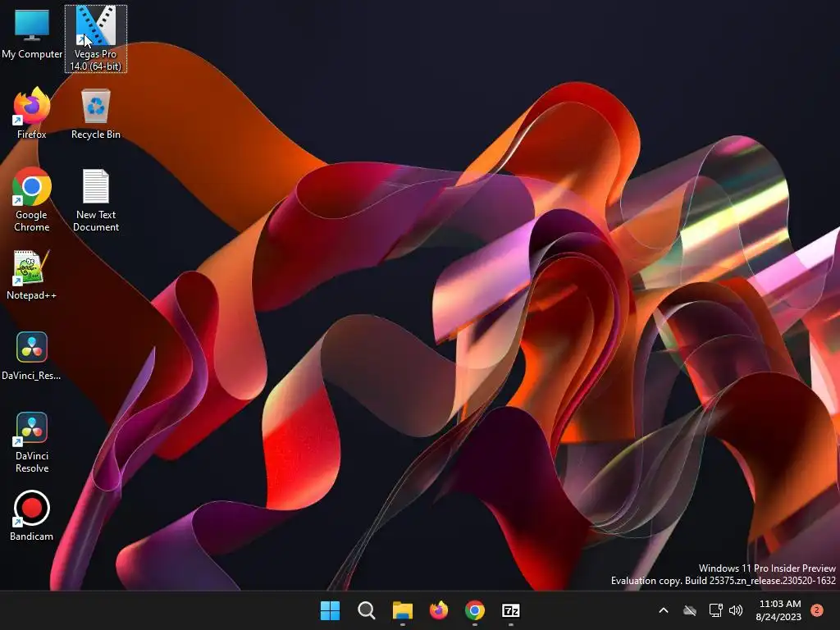Open network status in the tray
This screenshot has width=840, height=630.
(x=715, y=610)
